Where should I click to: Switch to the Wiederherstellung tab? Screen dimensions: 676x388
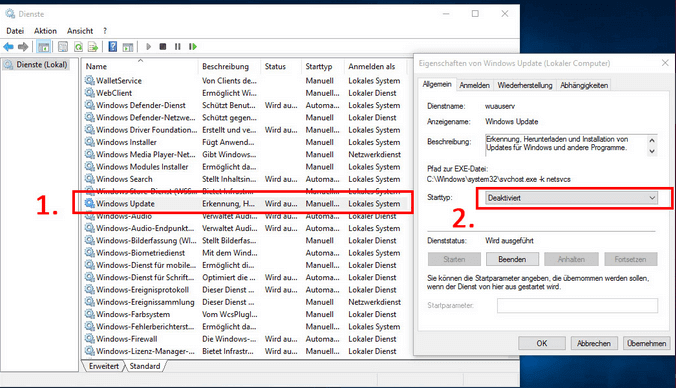(x=525, y=85)
